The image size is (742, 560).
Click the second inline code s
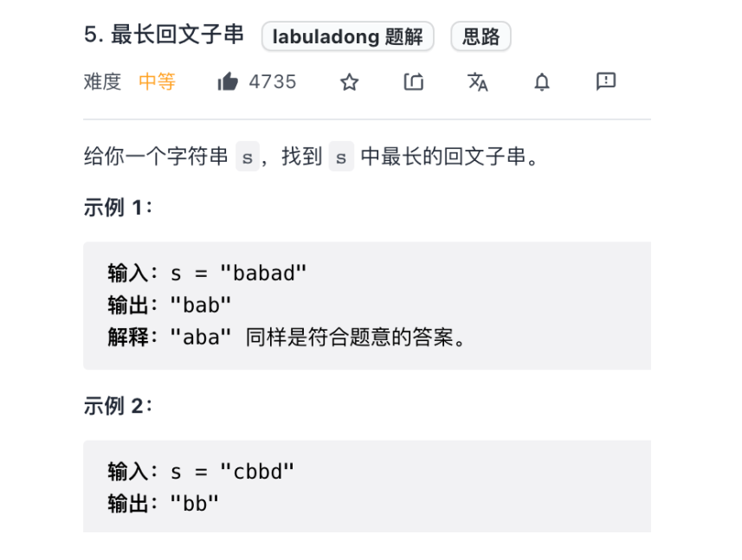(341, 157)
